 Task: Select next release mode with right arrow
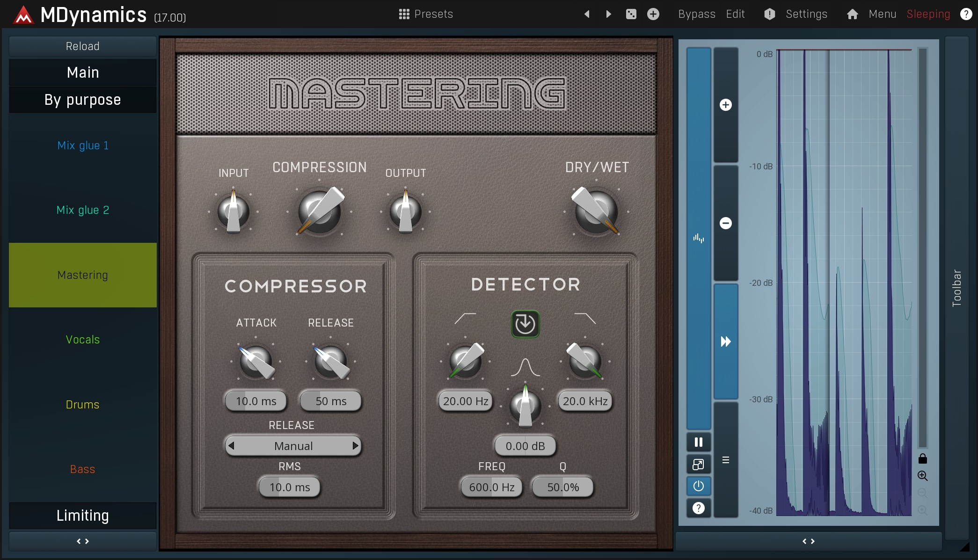356,446
